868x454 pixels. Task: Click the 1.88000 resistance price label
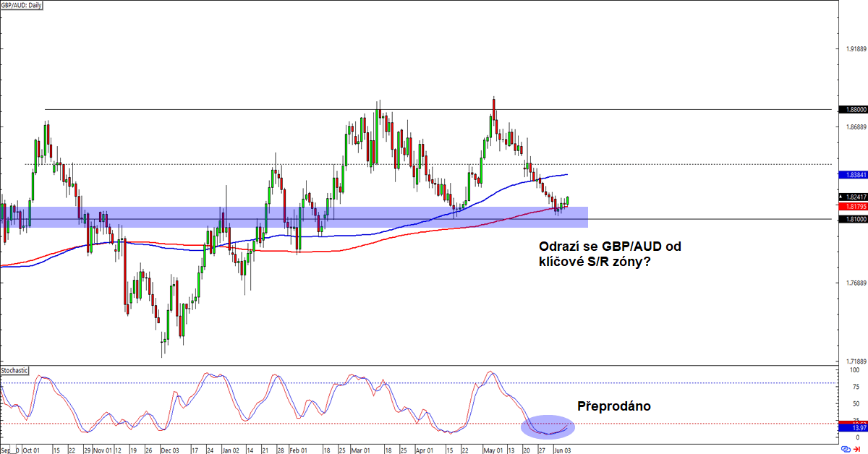click(852, 109)
